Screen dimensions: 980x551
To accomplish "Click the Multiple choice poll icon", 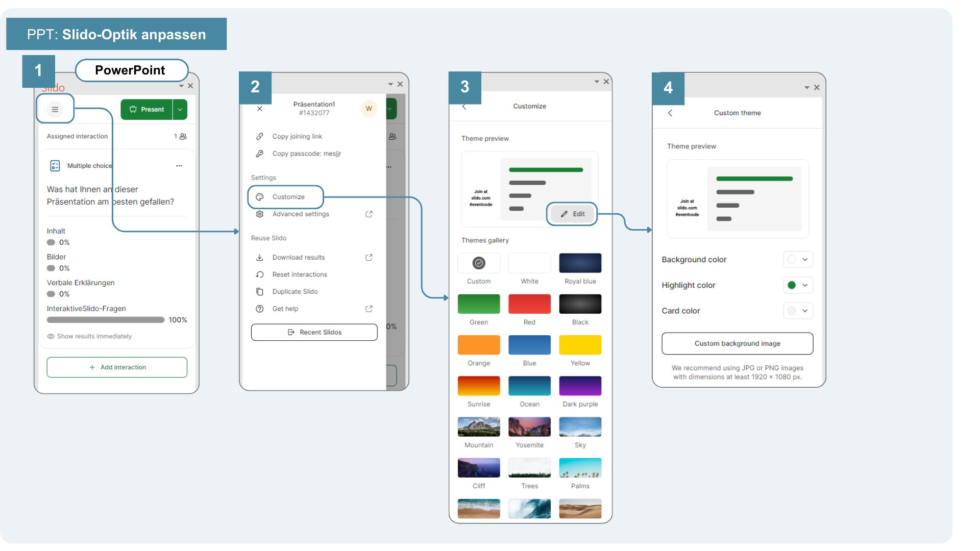I will coord(55,166).
